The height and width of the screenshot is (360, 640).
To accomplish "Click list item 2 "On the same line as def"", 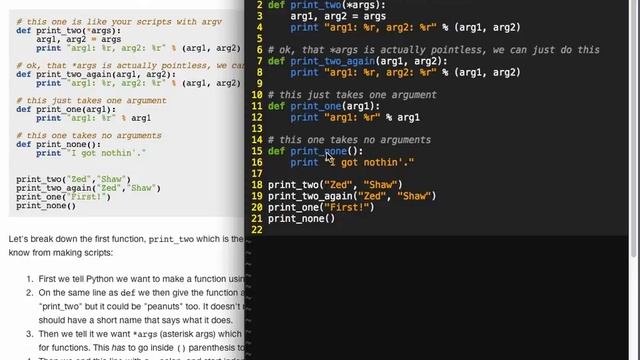I will tap(141, 307).
